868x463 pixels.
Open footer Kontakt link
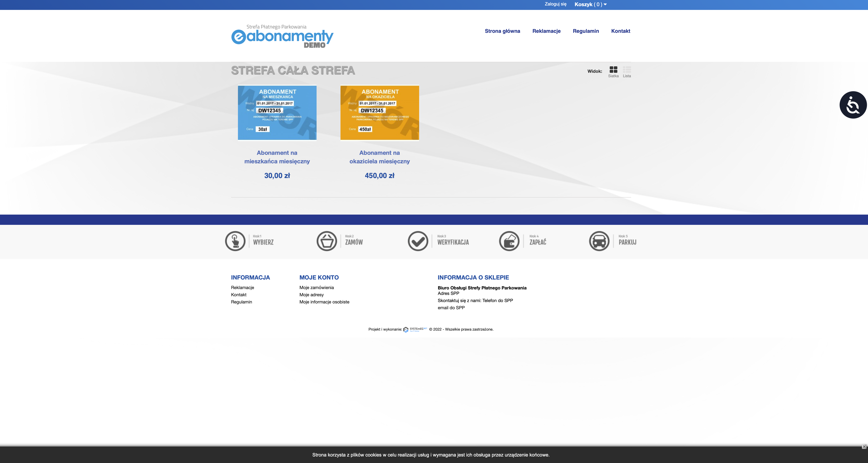pyautogui.click(x=239, y=295)
